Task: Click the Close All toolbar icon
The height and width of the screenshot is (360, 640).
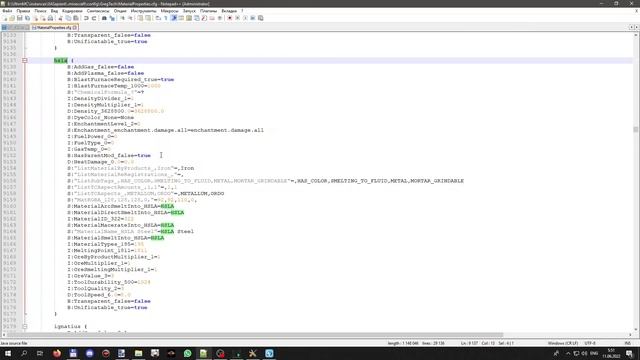Action: pos(44,18)
